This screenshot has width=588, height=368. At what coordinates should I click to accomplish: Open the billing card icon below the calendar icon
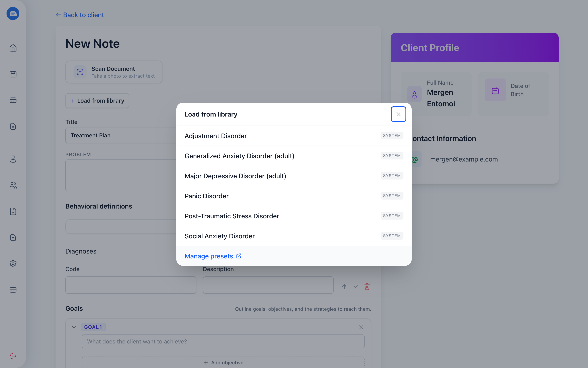coord(13,100)
